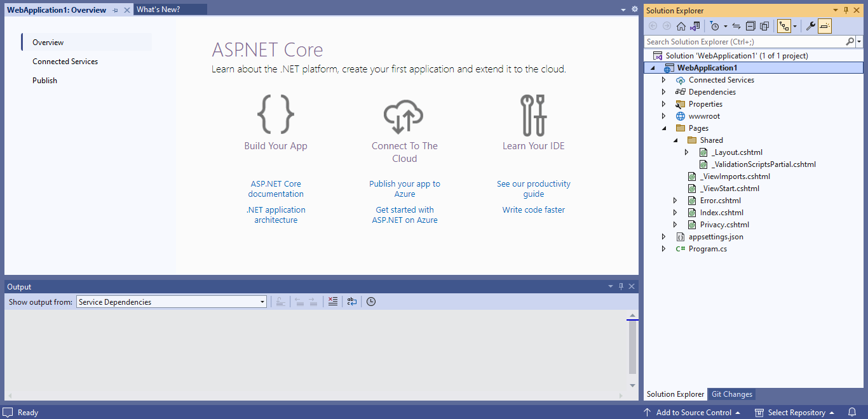Screen dimensions: 868x419
Task: Switch to the What's New? tab
Action: coord(158,10)
